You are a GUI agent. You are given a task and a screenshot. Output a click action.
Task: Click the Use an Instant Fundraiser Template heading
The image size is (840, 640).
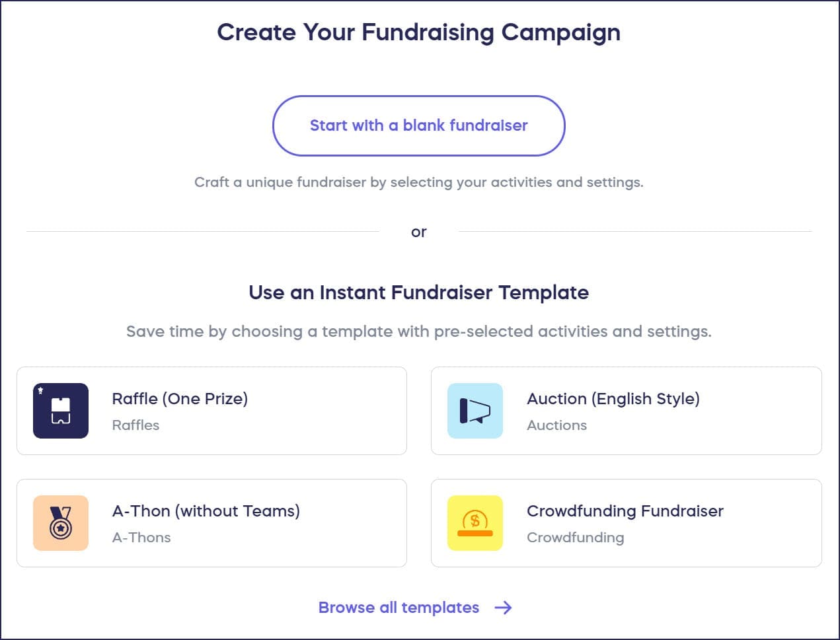418,293
